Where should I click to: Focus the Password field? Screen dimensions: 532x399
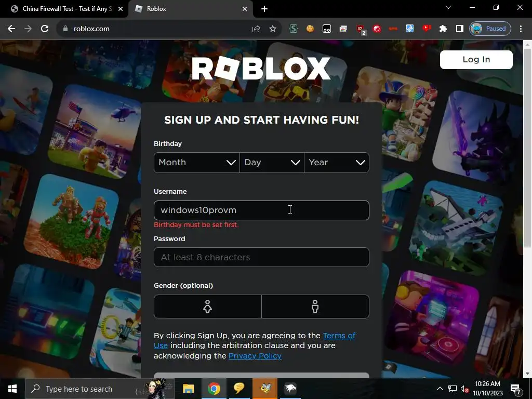pos(261,257)
